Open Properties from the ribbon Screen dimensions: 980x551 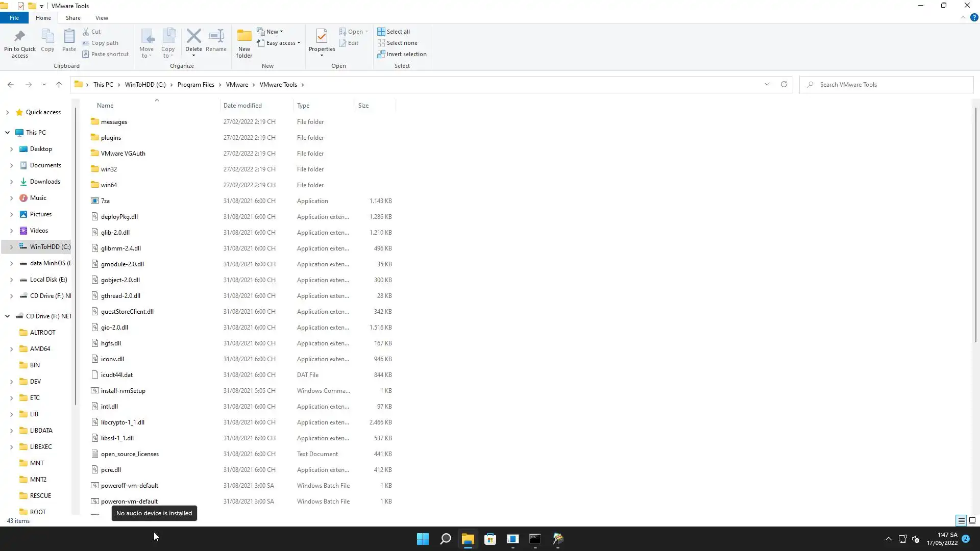point(322,36)
